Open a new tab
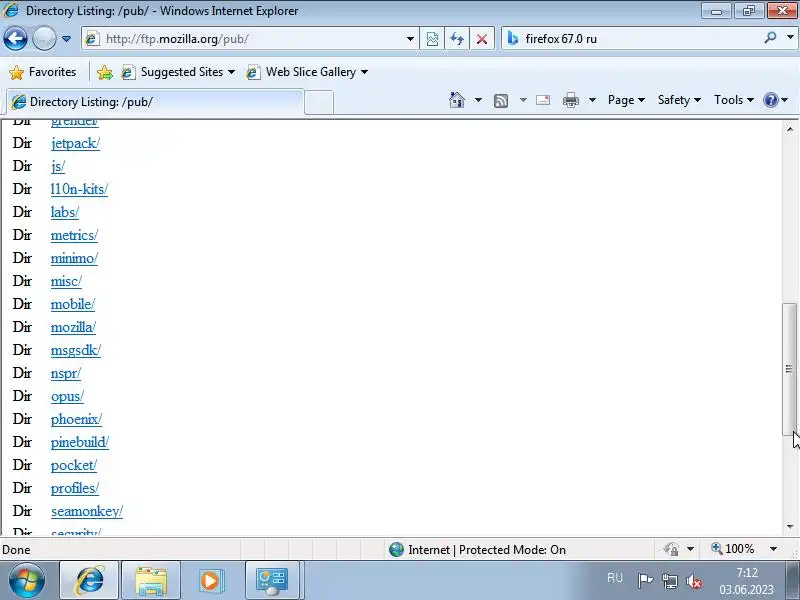 click(319, 102)
